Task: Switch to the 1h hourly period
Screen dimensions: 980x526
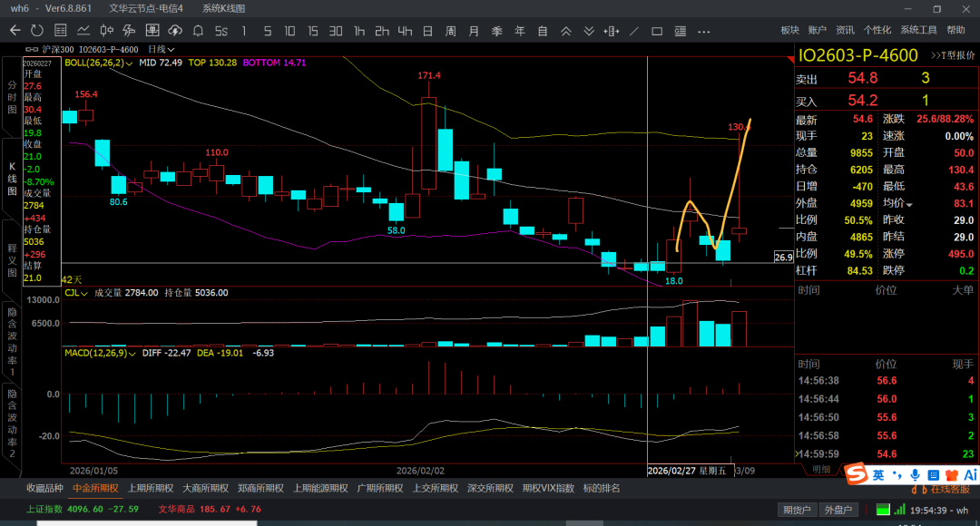Action: point(359,31)
